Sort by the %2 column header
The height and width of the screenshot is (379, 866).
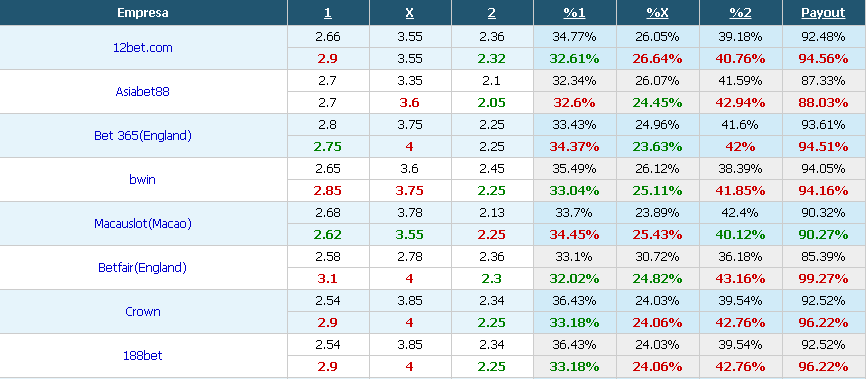tap(740, 13)
